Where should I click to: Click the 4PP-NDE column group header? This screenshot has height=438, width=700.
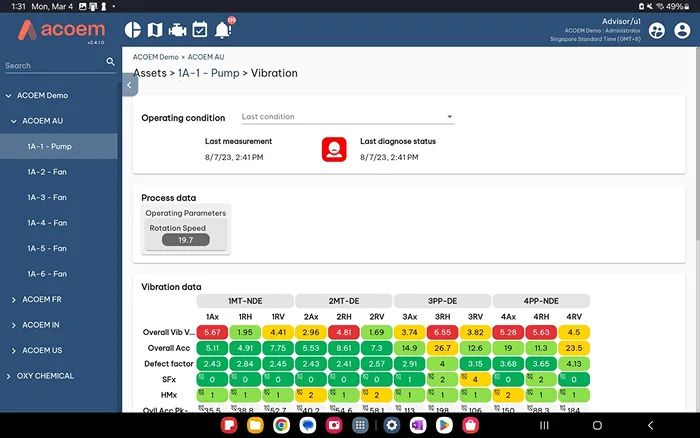[x=541, y=301]
